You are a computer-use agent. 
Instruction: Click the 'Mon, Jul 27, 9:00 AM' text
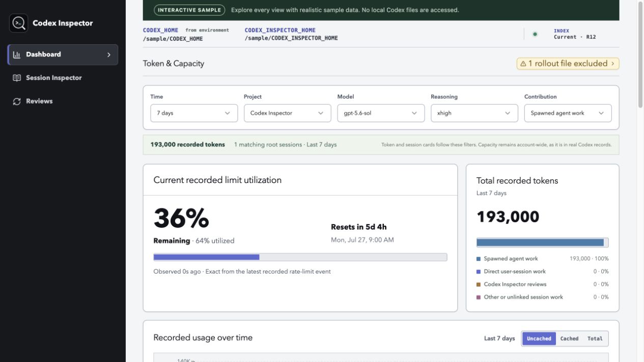pyautogui.click(x=362, y=240)
